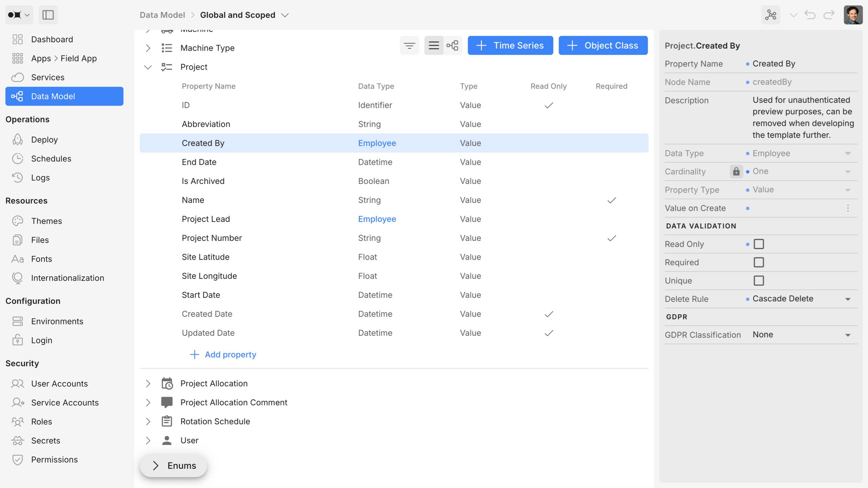The image size is (868, 488).
Task: Open the graph dependencies icon
Action: 770,15
